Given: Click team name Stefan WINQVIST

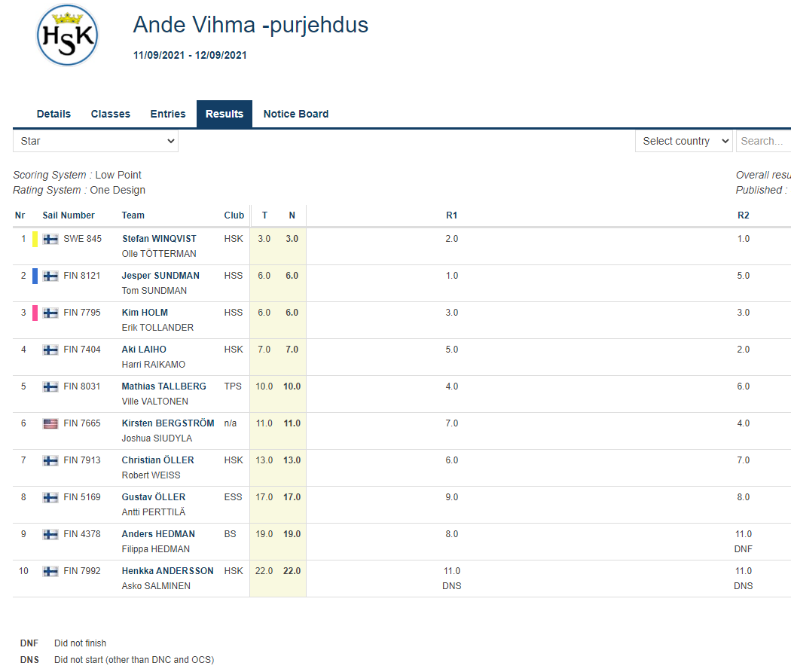Looking at the screenshot, I should 159,239.
